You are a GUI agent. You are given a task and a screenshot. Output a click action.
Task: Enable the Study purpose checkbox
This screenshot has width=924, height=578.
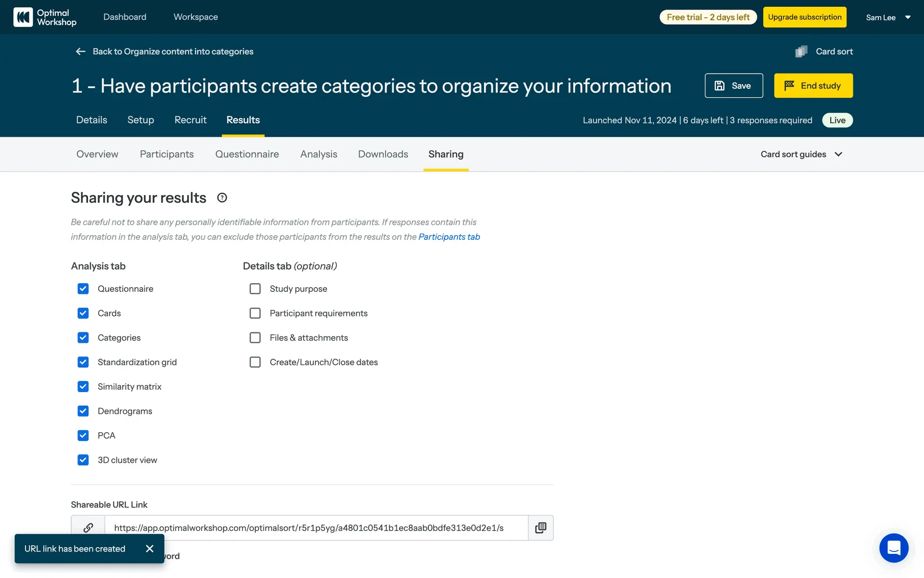(x=255, y=289)
